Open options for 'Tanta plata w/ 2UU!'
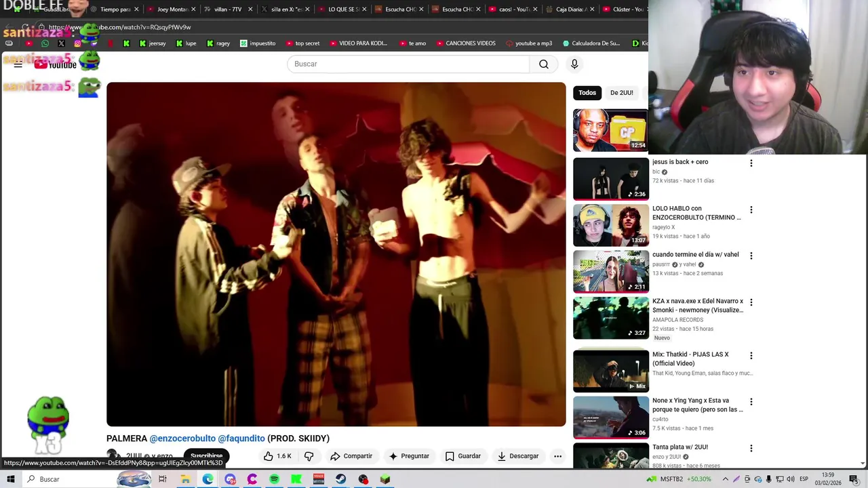The height and width of the screenshot is (488, 868). [751, 449]
